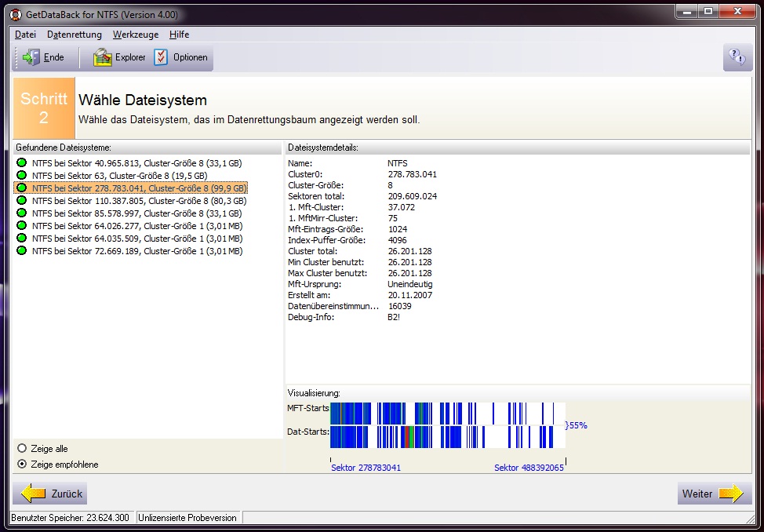
Task: Click Index-Puffer-Größe value 4096
Action: [398, 240]
